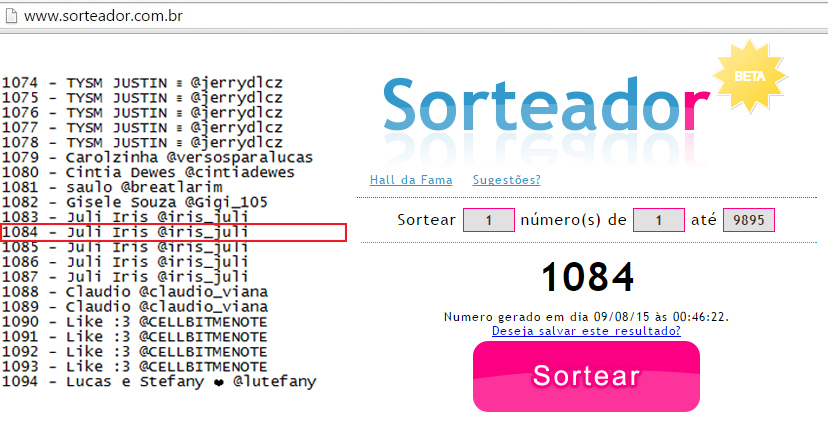Select row 1085 Juli Iris @iris_juli
Image resolution: width=829 pixels, height=428 pixels.
125,247
